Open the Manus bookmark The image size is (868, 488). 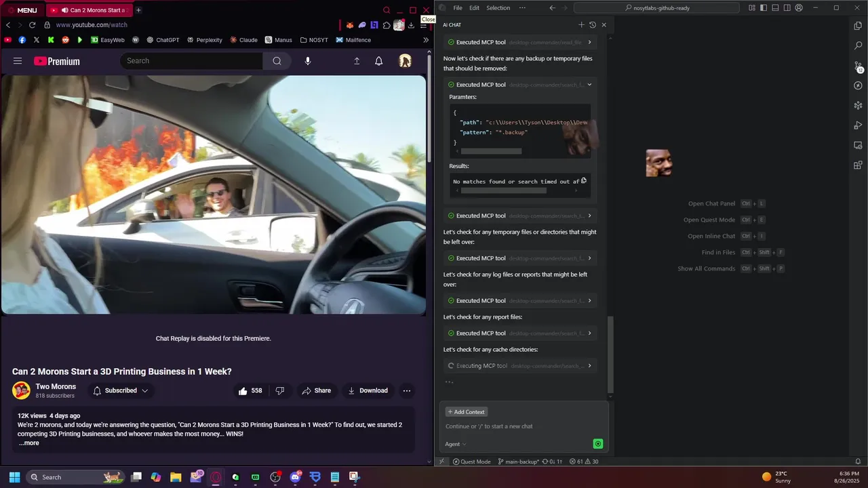pos(279,40)
